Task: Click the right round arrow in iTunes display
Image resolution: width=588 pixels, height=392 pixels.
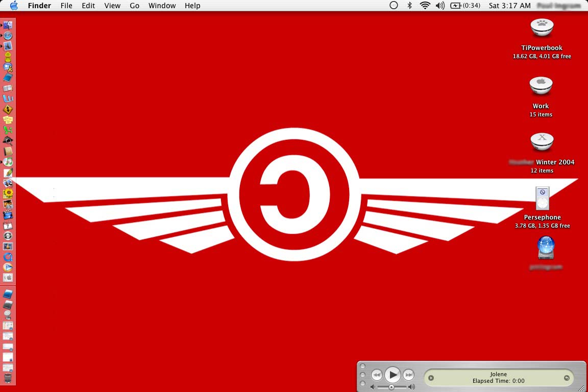Action: [x=567, y=378]
